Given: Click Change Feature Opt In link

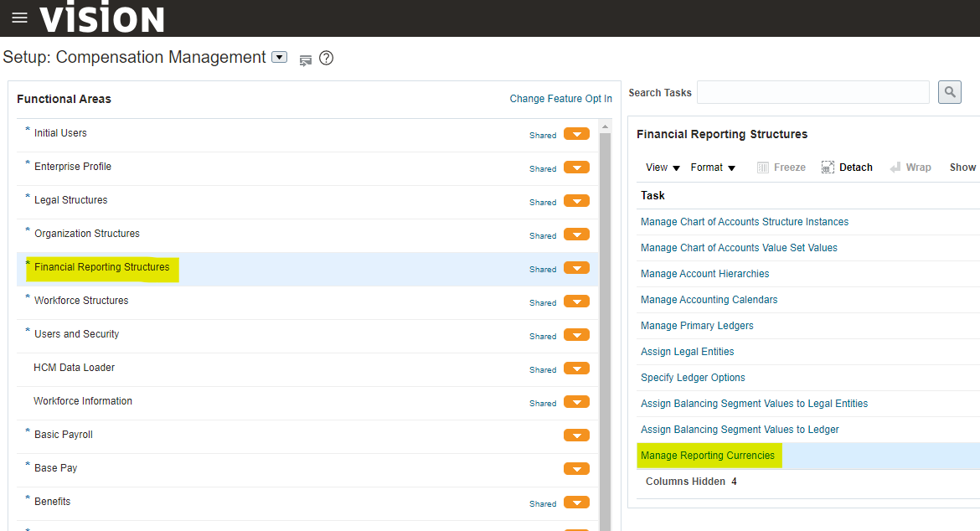Looking at the screenshot, I should 560,99.
